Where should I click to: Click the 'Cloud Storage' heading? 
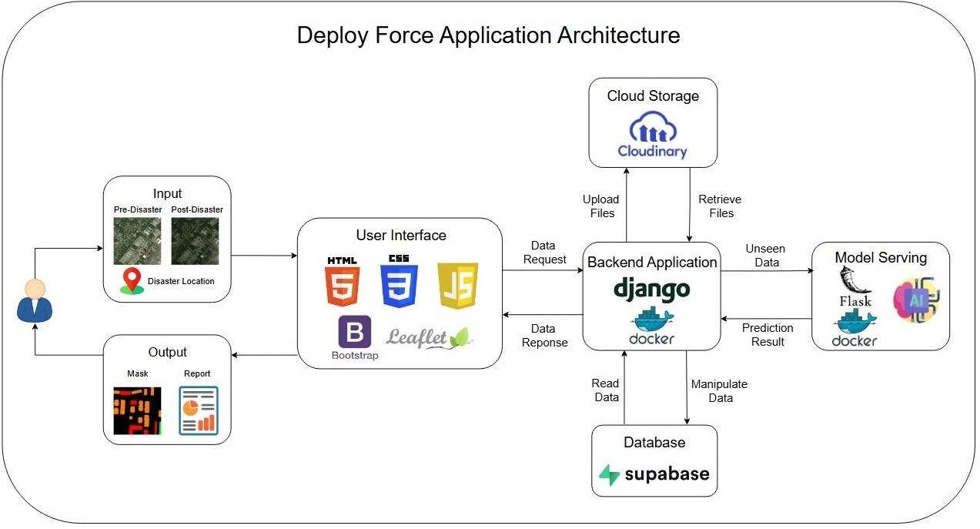[653, 96]
